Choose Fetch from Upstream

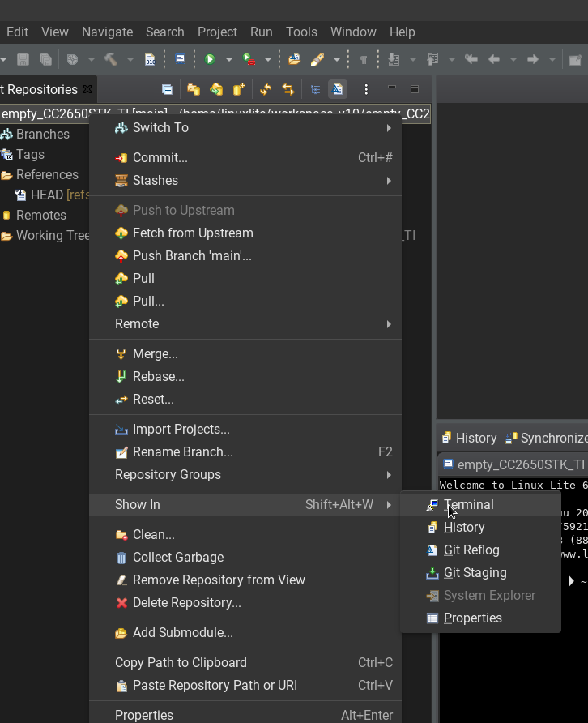point(245,233)
